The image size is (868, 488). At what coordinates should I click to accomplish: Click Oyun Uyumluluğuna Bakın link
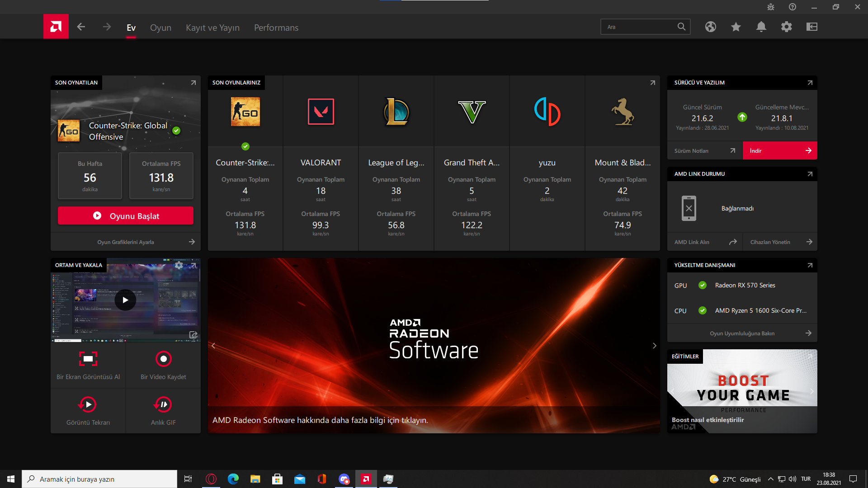click(x=742, y=333)
